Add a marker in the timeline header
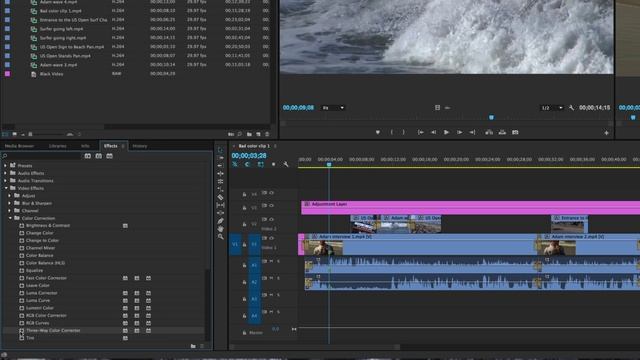 click(273, 164)
